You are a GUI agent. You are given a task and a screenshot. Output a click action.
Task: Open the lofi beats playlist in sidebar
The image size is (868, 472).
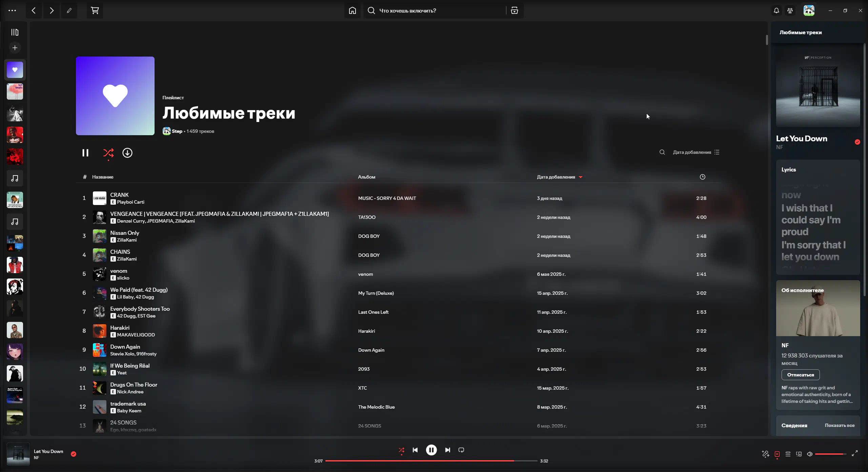(x=15, y=91)
